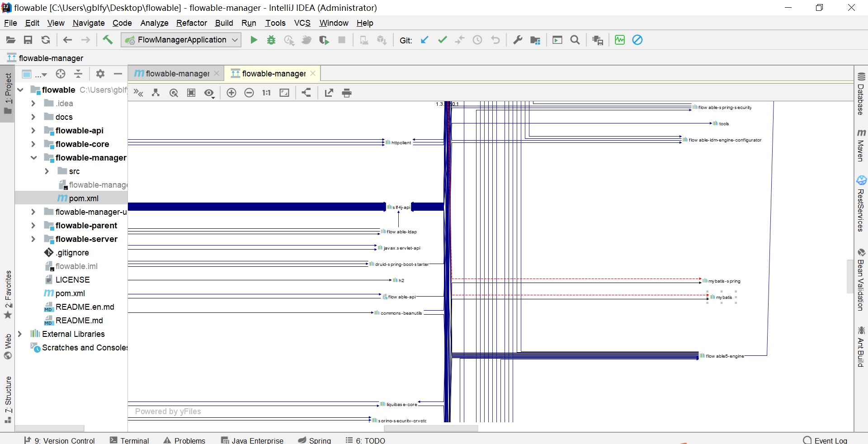Toggle the Database tool window stripe

[861, 94]
